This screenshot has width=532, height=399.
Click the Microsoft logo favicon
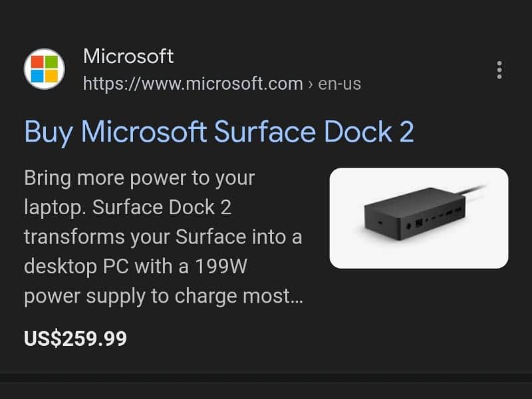(x=45, y=69)
